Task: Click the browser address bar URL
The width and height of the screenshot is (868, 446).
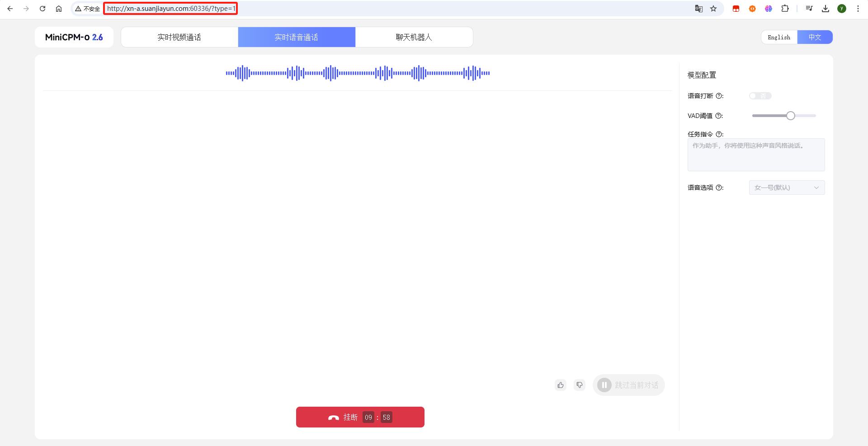Action: click(x=171, y=9)
